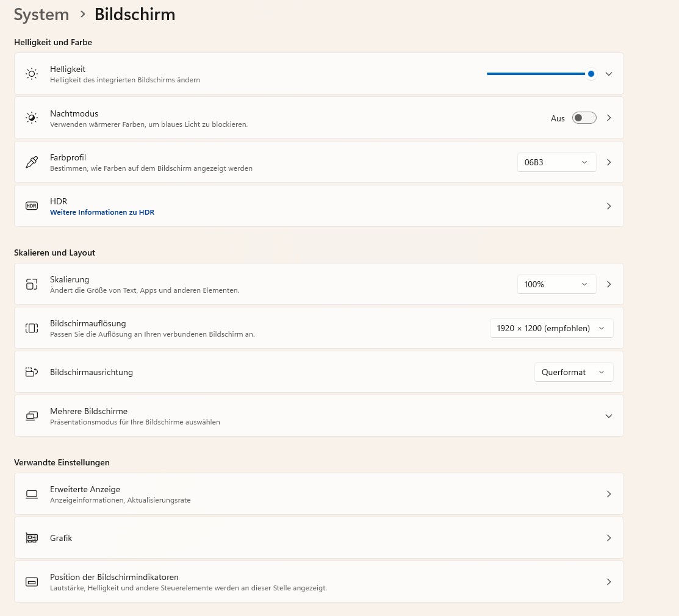
Task: Click the Grafik card icon
Action: tap(32, 538)
